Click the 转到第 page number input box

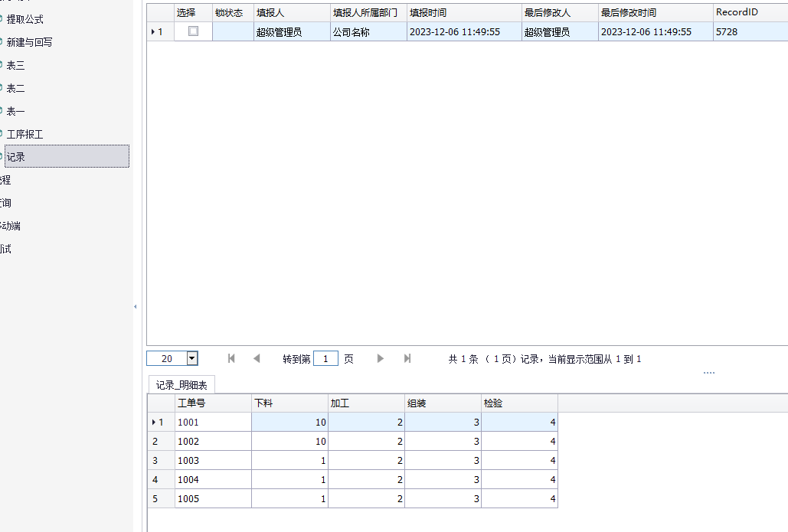click(x=325, y=358)
